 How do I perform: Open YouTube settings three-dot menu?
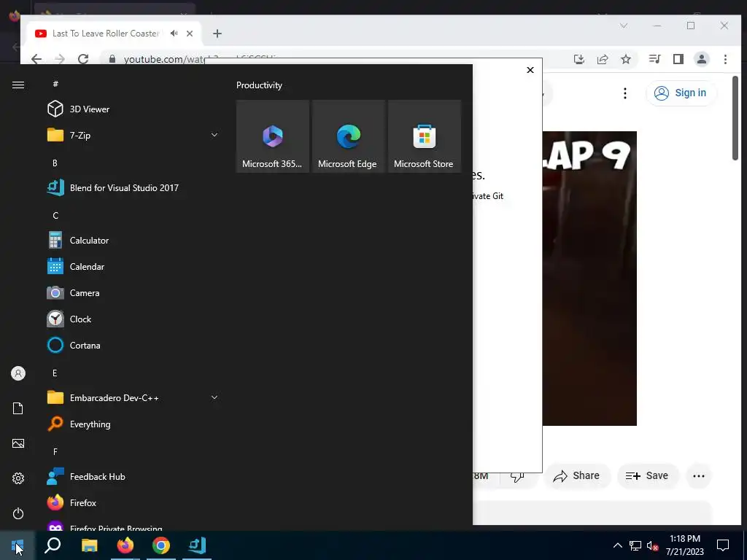coord(625,93)
